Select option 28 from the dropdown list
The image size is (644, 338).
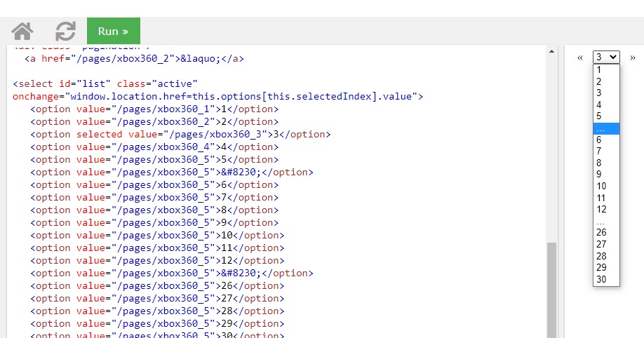(606, 256)
